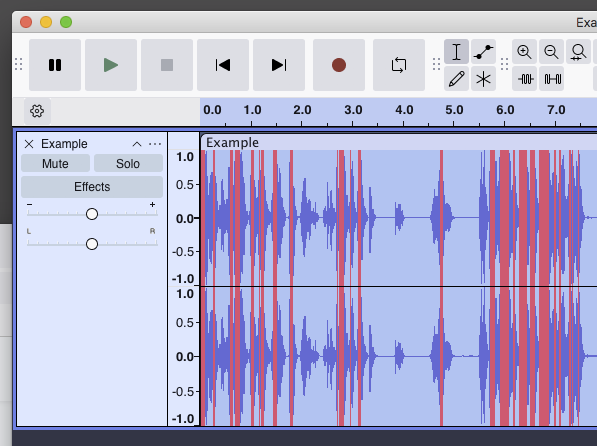Close the Example track with X
This screenshot has width=597, height=446.
(x=29, y=144)
